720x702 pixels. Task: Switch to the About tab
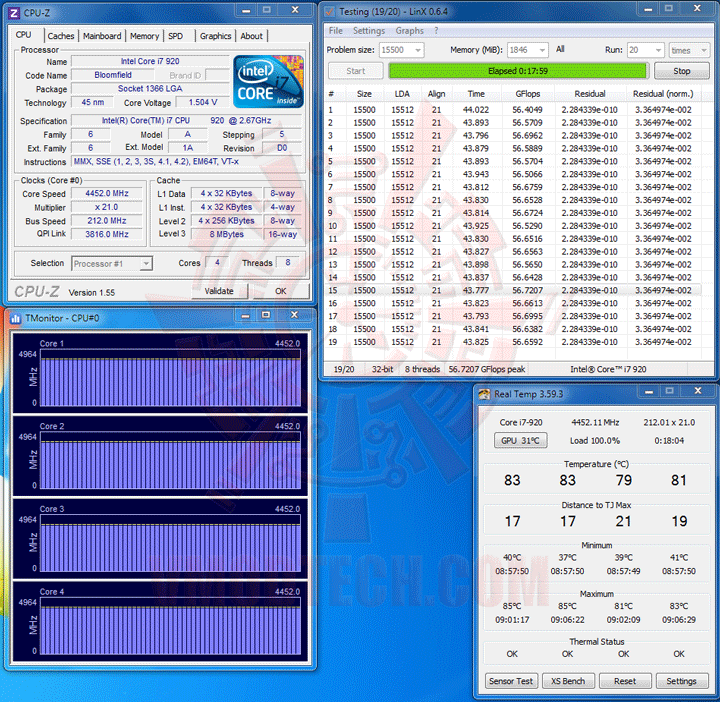pyautogui.click(x=252, y=36)
